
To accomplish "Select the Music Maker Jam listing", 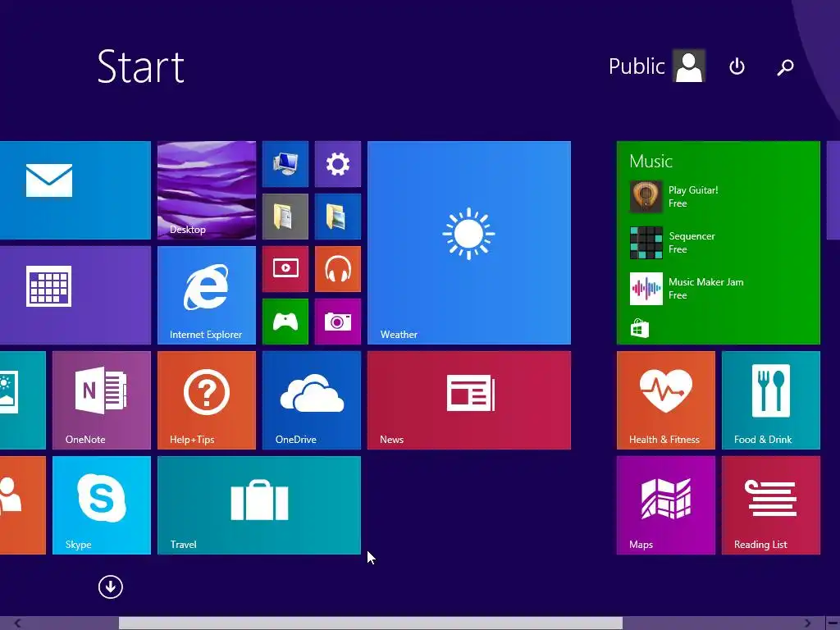I will [687, 289].
